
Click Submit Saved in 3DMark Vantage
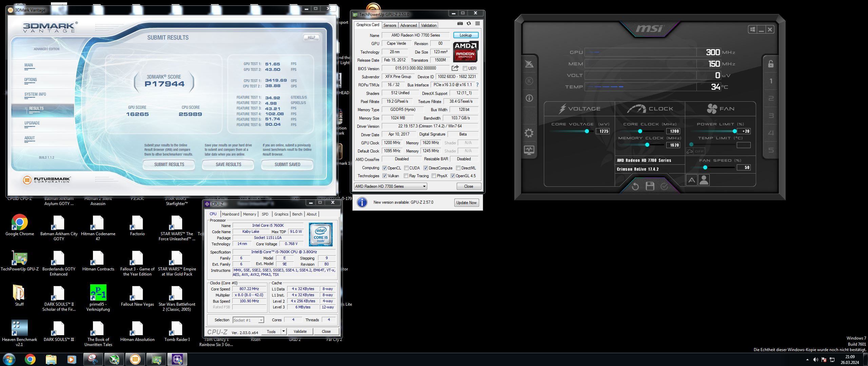click(x=287, y=165)
